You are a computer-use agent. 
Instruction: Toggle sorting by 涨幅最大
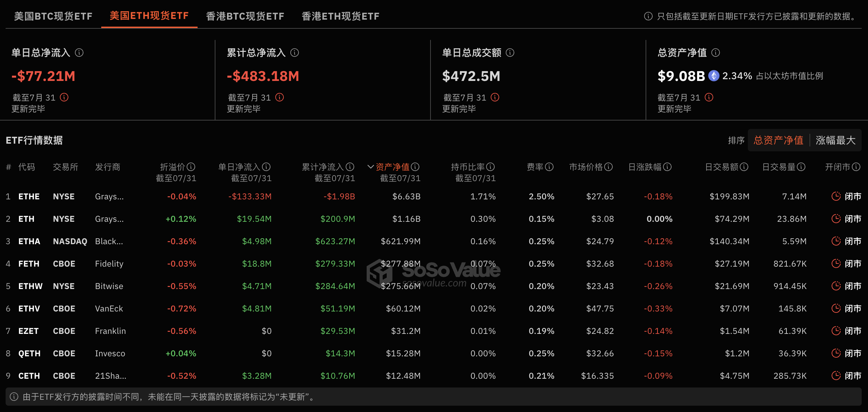point(835,140)
